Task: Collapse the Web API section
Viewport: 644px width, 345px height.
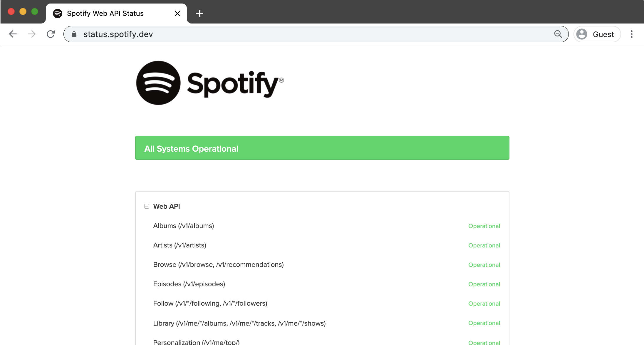Action: [x=146, y=206]
